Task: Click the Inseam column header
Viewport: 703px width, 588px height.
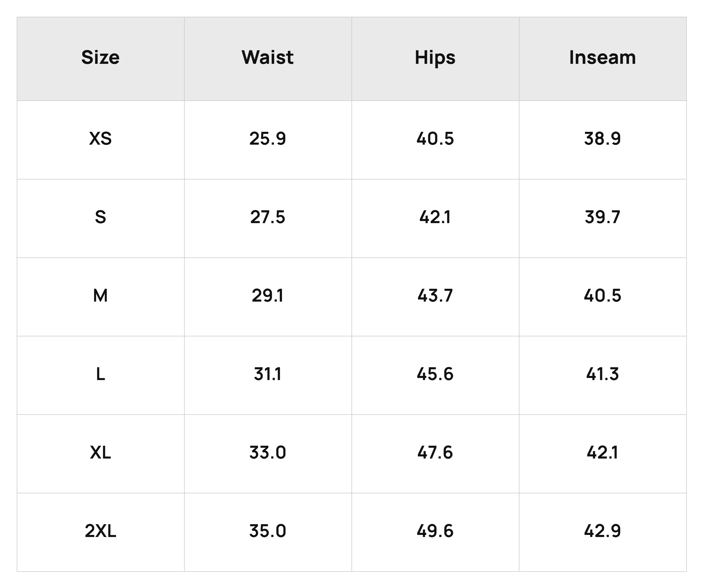Action: pyautogui.click(x=603, y=57)
